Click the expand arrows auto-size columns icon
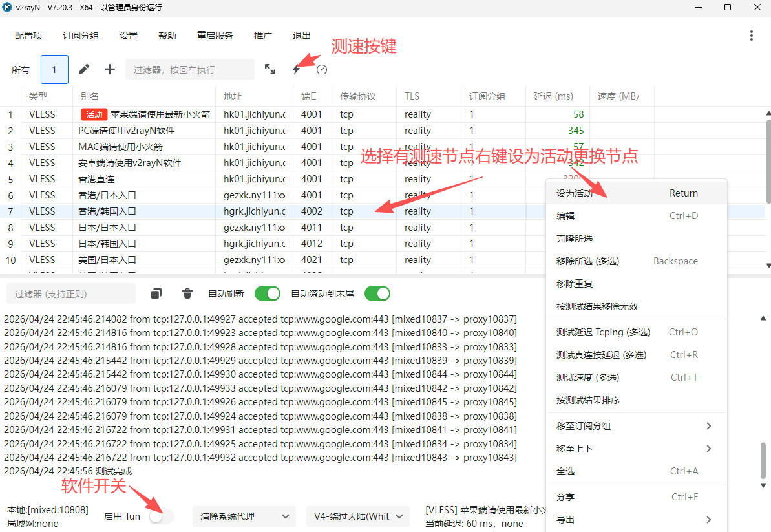 tap(270, 69)
